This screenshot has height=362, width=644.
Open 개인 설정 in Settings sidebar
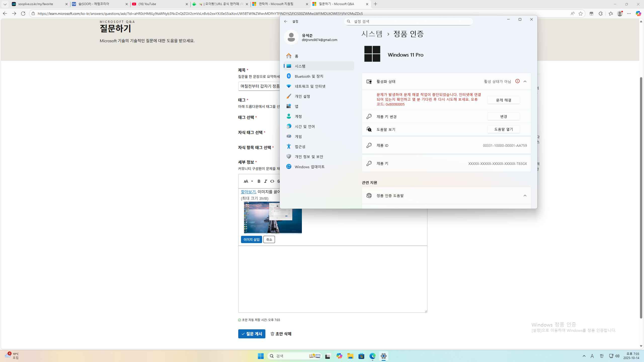coord(319,96)
